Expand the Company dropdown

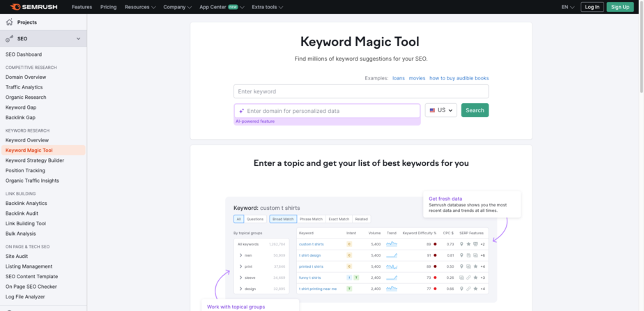pos(178,7)
